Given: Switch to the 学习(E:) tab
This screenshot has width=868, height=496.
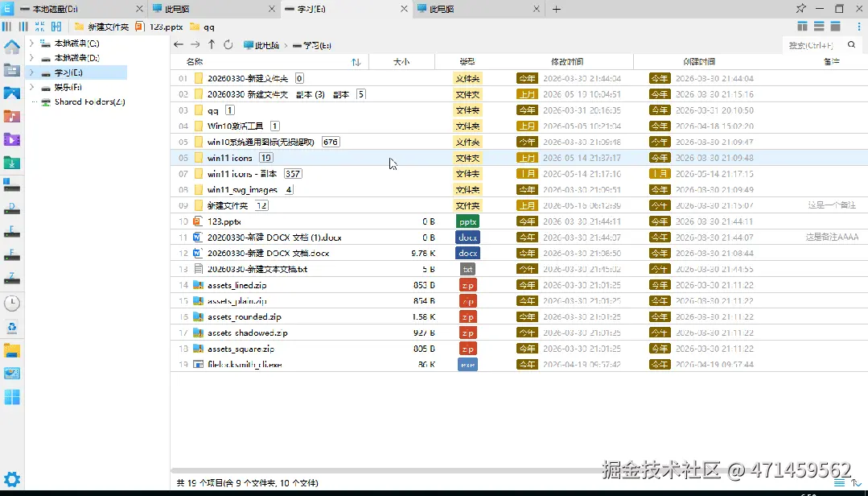Looking at the screenshot, I should [x=347, y=9].
